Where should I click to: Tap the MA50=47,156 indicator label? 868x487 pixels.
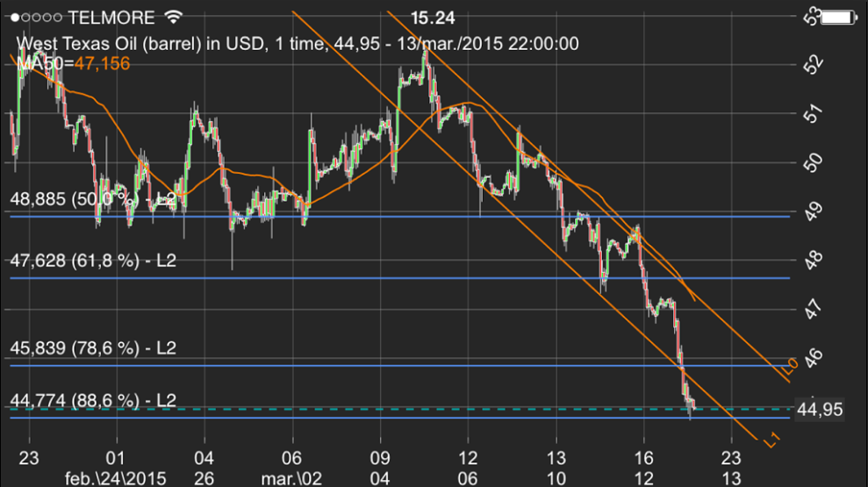pyautogui.click(x=73, y=64)
